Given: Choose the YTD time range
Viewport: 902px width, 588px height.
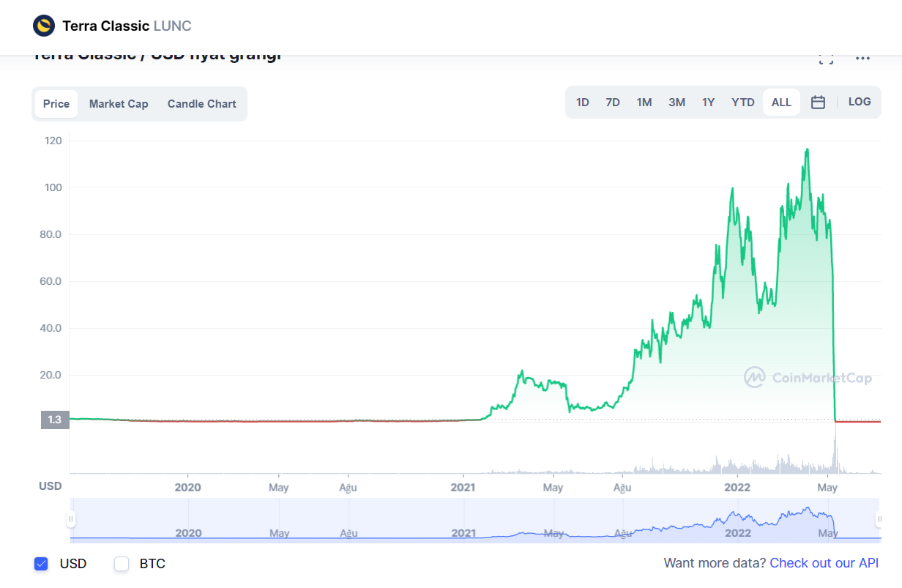Looking at the screenshot, I should pos(743,103).
